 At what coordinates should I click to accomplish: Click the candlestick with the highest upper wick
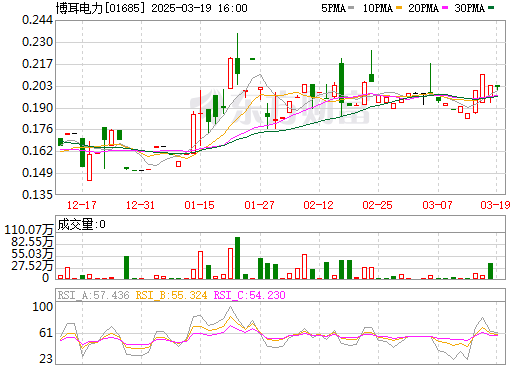coord(237,59)
